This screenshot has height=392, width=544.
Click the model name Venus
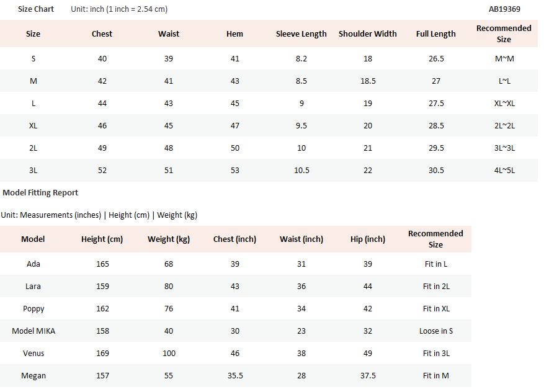pos(33,354)
